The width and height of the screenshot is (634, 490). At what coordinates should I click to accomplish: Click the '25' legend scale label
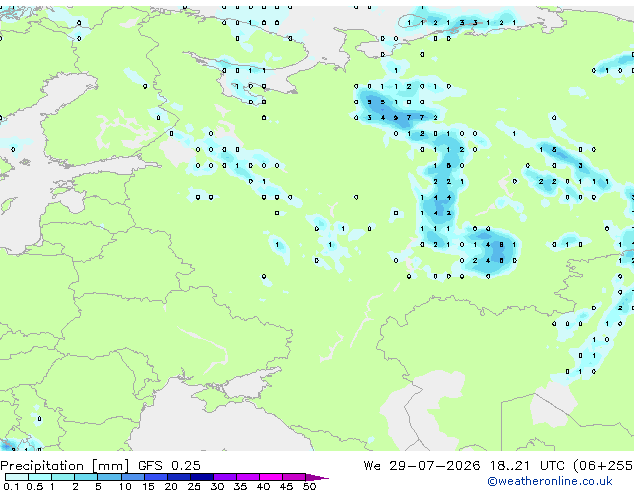pos(194,486)
